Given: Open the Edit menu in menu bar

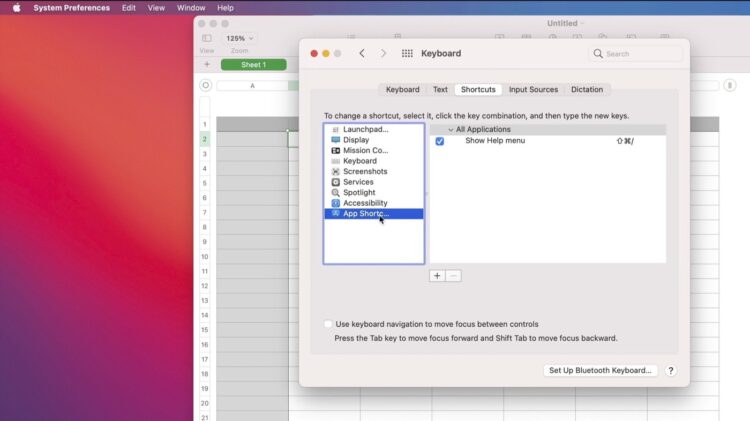Looking at the screenshot, I should coord(128,8).
